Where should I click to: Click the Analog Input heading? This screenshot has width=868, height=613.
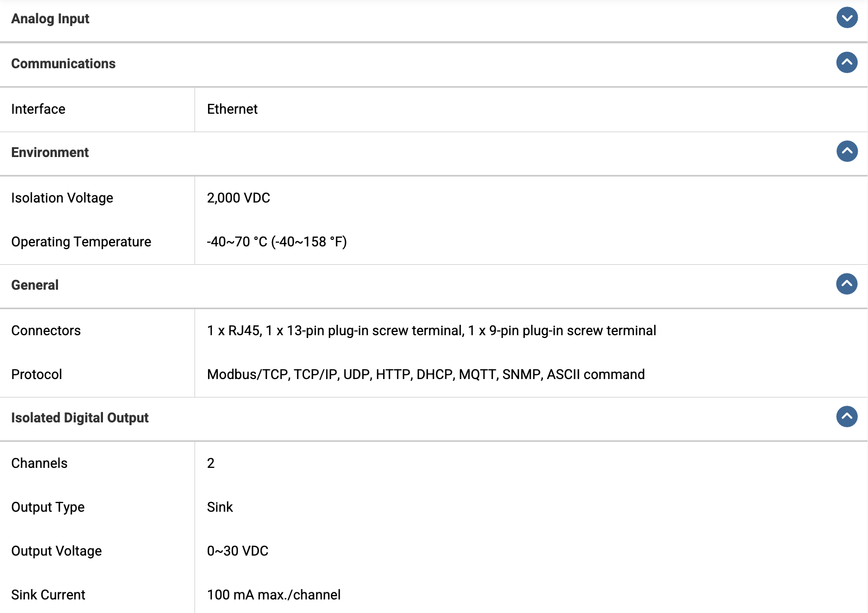point(50,19)
